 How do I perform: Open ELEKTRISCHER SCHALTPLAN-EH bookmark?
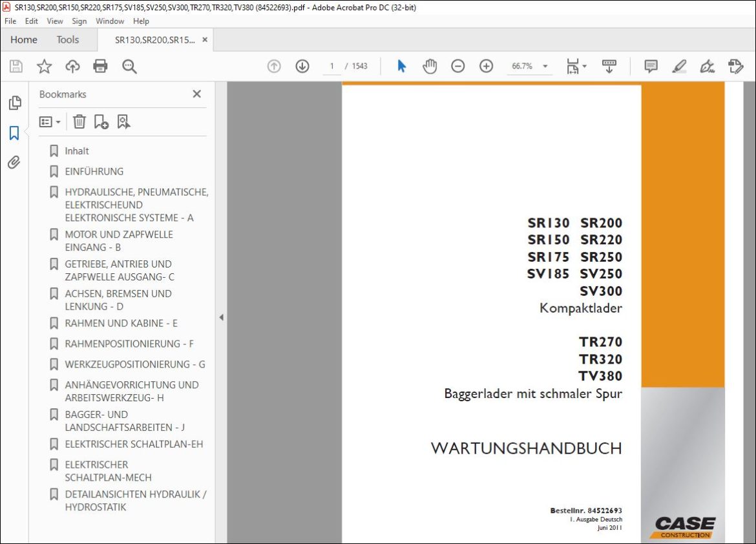tap(134, 444)
